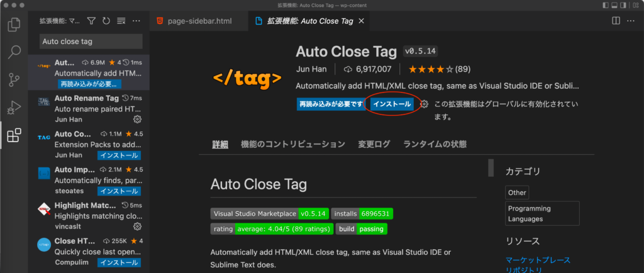
Task: Filter extensions using the funnel icon
Action: pyautogui.click(x=91, y=21)
